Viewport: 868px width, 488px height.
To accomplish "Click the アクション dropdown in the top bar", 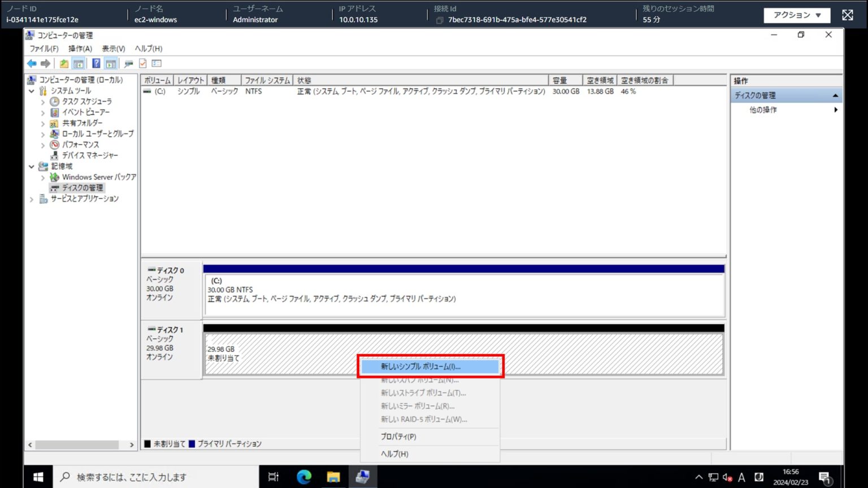I will click(x=797, y=15).
